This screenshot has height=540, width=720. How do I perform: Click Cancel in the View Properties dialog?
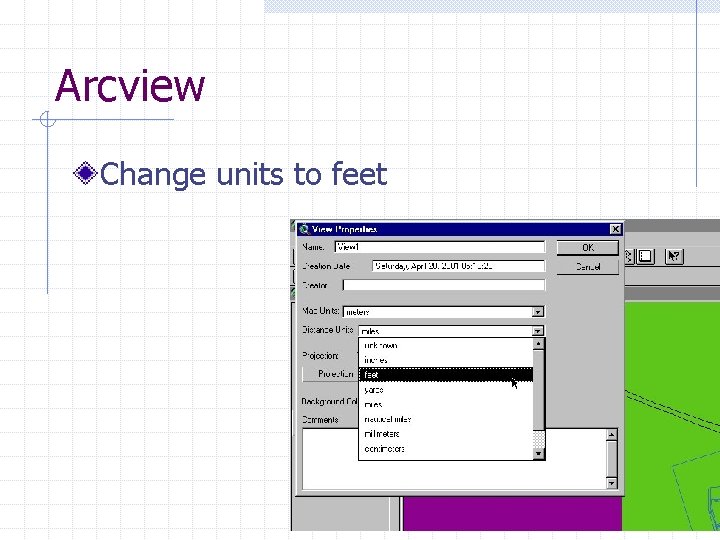point(587,267)
